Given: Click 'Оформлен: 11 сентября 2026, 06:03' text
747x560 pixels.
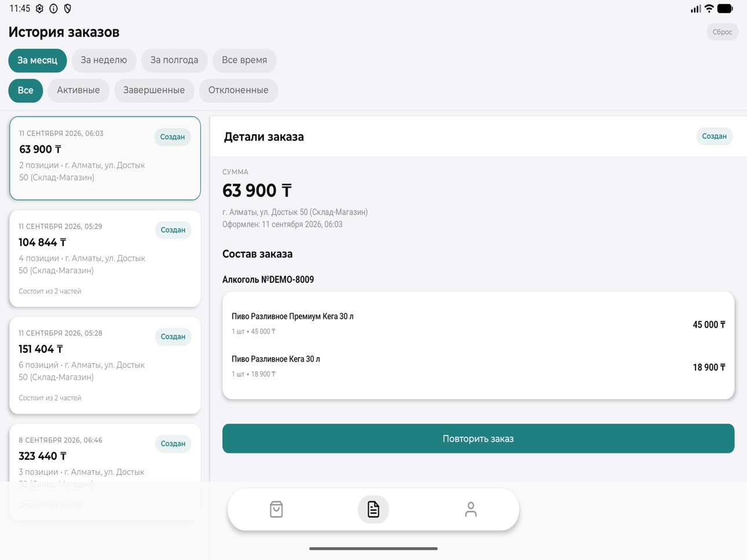Looking at the screenshot, I should coord(282,224).
